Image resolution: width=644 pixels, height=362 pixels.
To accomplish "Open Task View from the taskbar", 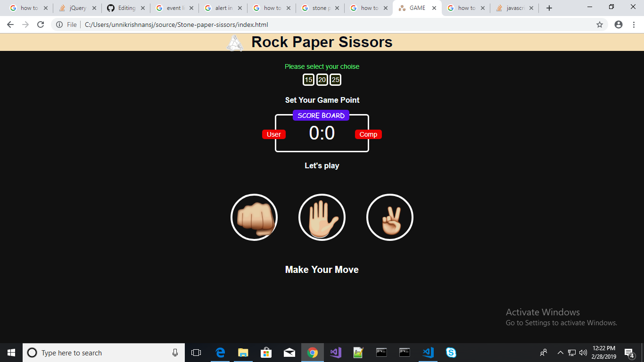I will (197, 353).
